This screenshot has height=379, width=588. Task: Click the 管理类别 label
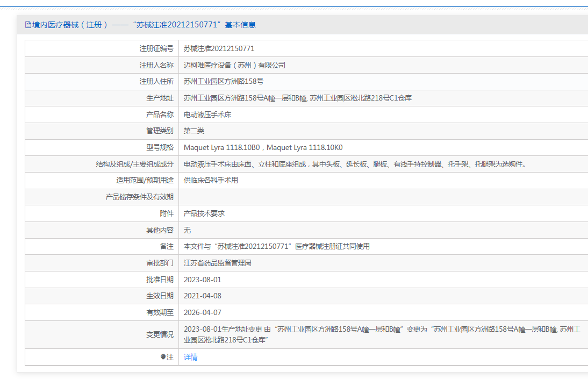click(160, 131)
